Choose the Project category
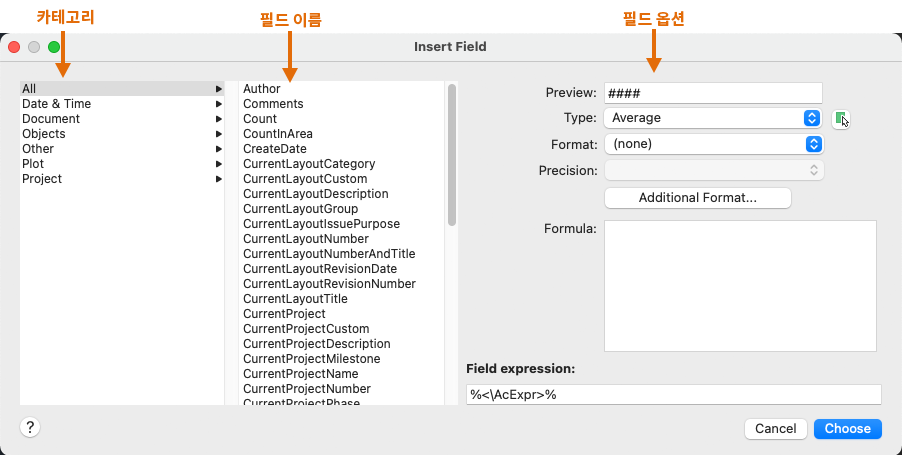This screenshot has height=455, width=902. tap(42, 179)
